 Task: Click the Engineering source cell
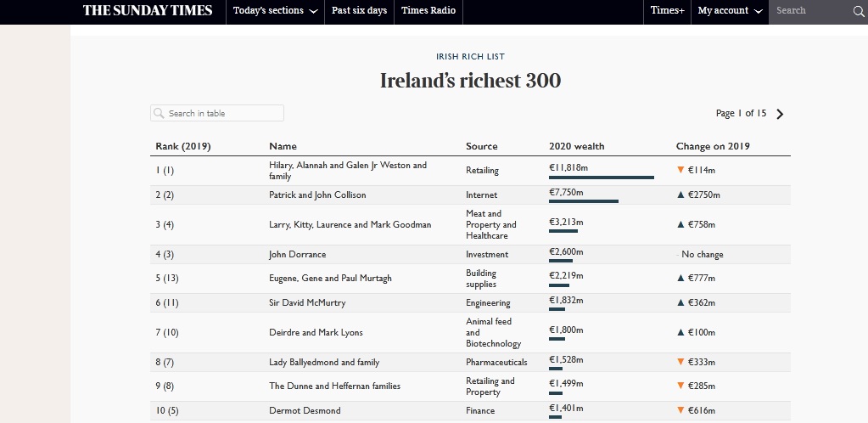coord(488,302)
